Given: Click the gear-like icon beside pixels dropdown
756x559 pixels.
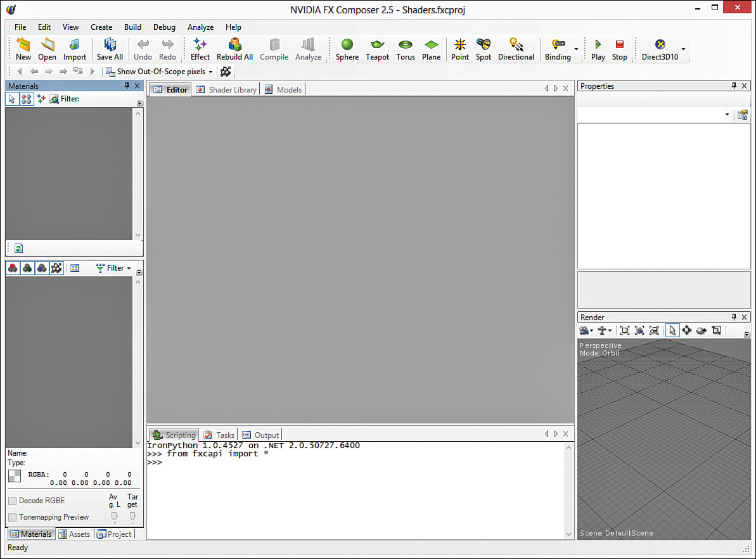Looking at the screenshot, I should coord(226,72).
